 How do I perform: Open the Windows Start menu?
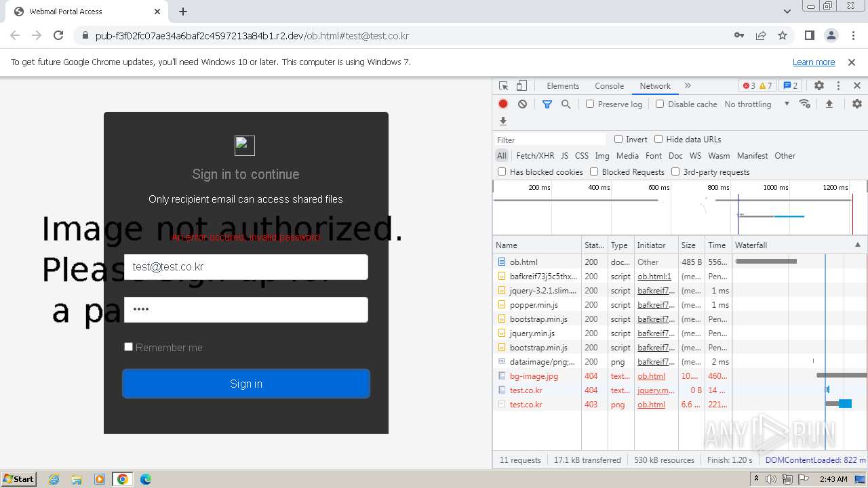click(18, 479)
